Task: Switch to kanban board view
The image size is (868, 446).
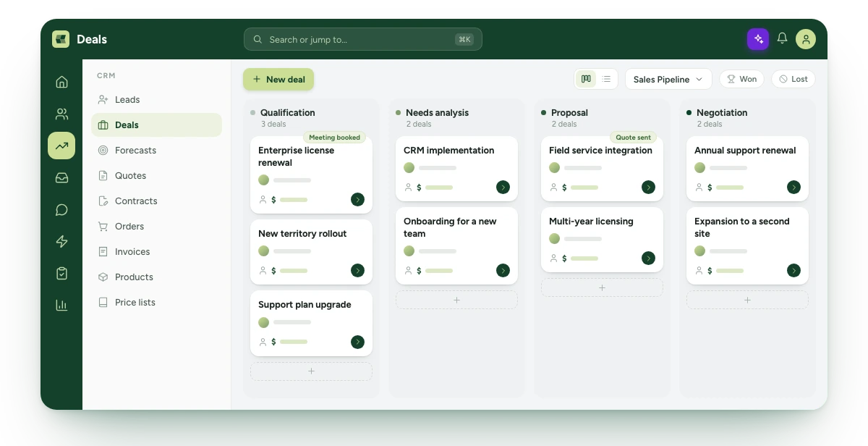Action: pos(586,79)
